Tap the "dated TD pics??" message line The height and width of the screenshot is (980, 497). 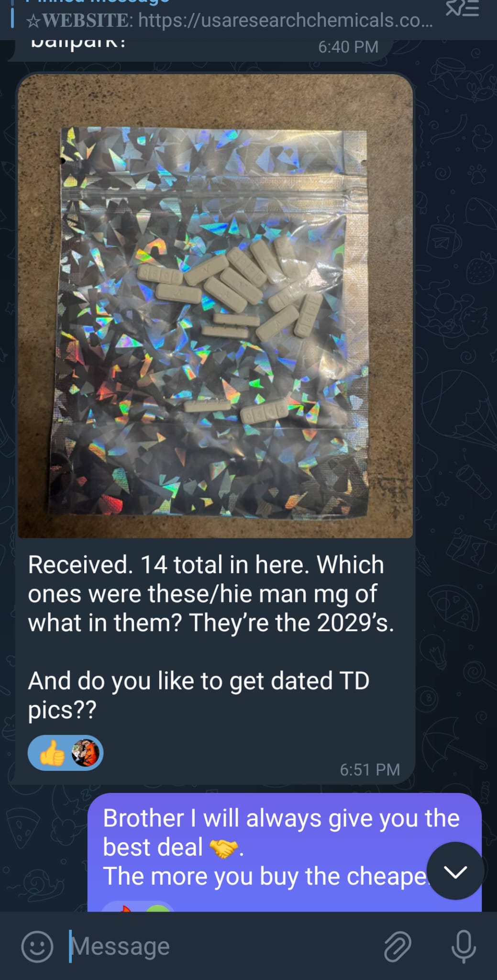click(x=199, y=695)
